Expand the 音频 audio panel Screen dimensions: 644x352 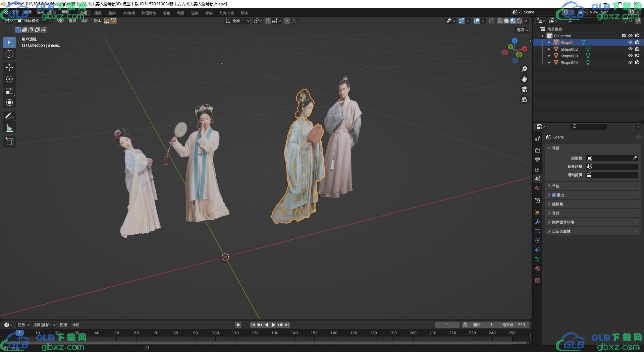coord(593,213)
